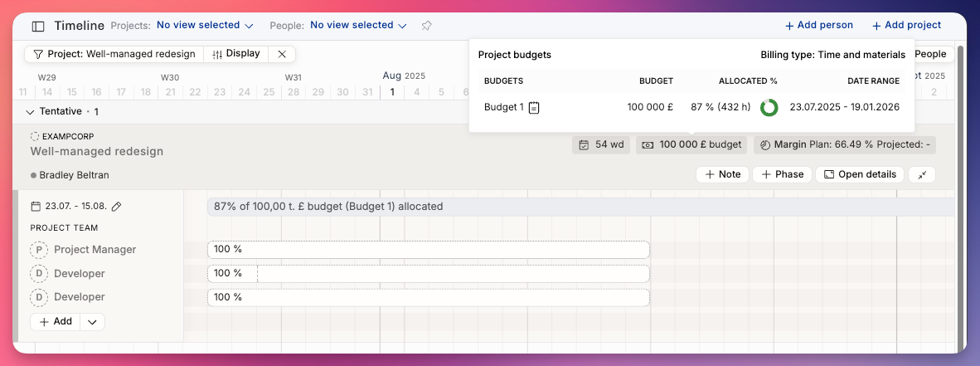Click the W30 week header

pyautogui.click(x=170, y=77)
